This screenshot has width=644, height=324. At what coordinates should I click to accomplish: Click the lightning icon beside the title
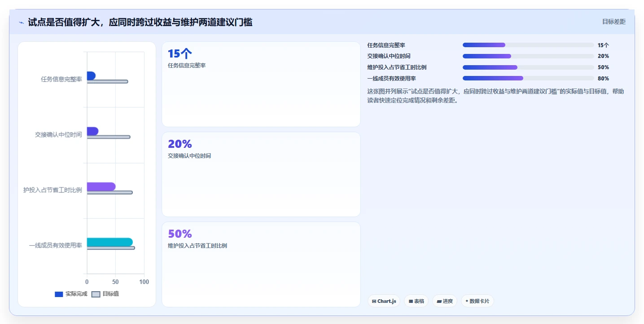21,22
